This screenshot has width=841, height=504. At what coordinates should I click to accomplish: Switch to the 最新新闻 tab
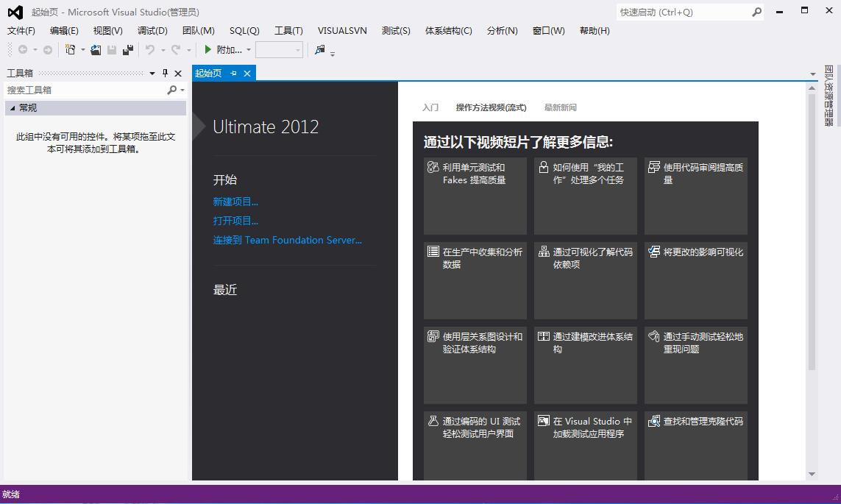pyautogui.click(x=560, y=107)
